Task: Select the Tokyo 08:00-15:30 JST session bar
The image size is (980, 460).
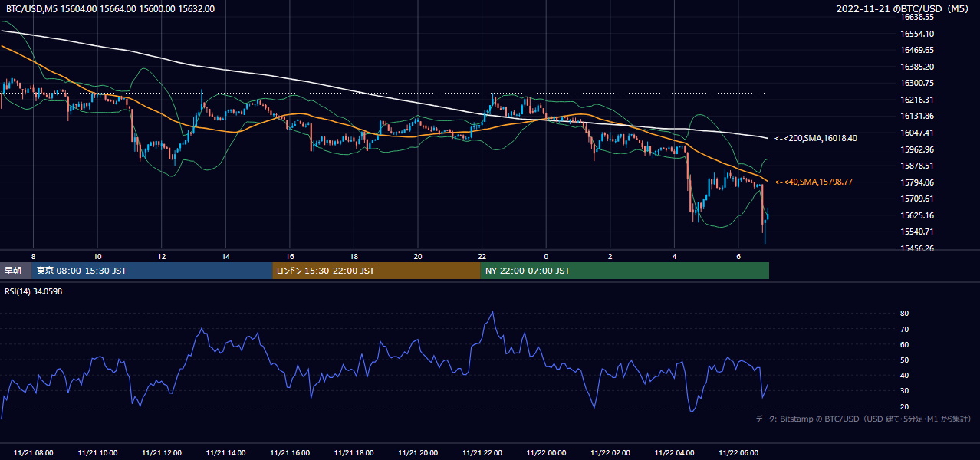Action: pos(152,271)
